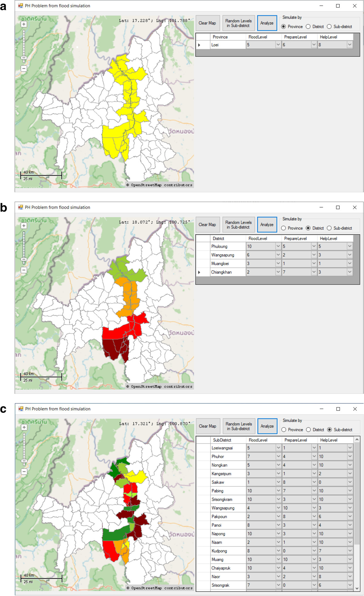Click the Srisongkram sub-district cell
364x596 pixels.
pos(228,499)
